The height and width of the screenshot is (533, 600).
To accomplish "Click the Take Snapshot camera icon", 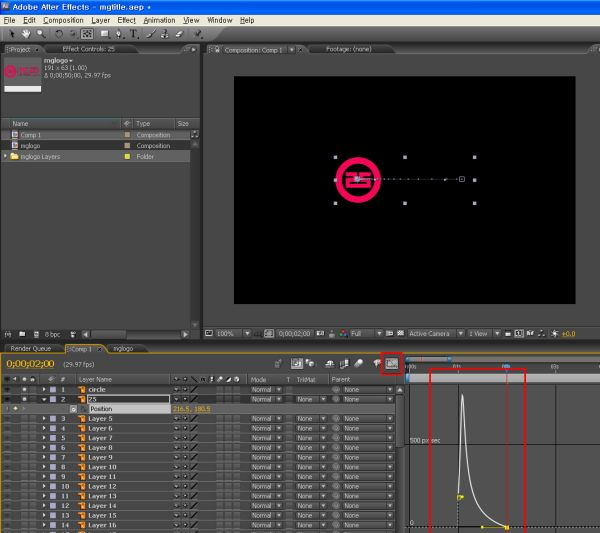I will (320, 334).
